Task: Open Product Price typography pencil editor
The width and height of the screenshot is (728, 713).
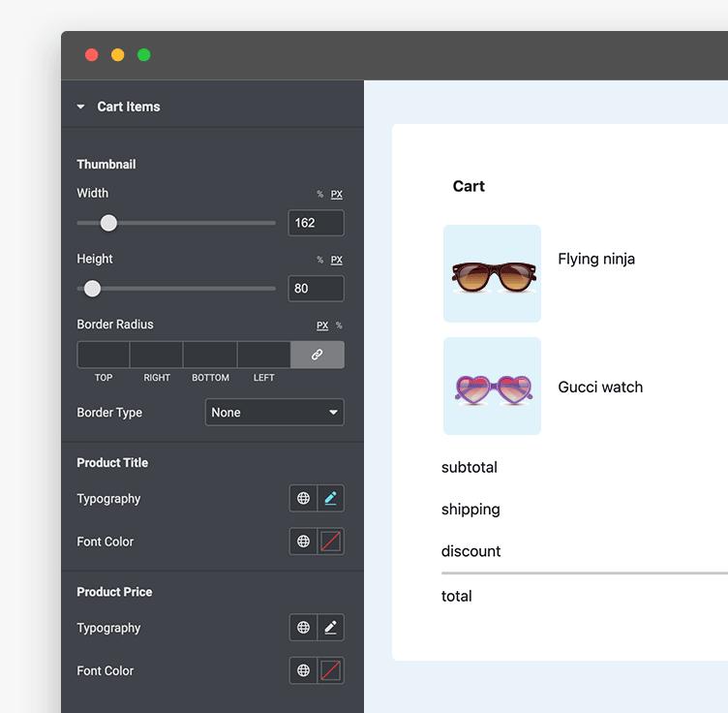Action: (330, 628)
